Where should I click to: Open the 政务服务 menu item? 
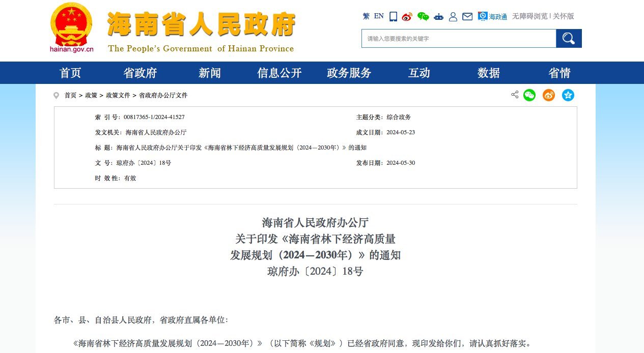pyautogui.click(x=349, y=73)
